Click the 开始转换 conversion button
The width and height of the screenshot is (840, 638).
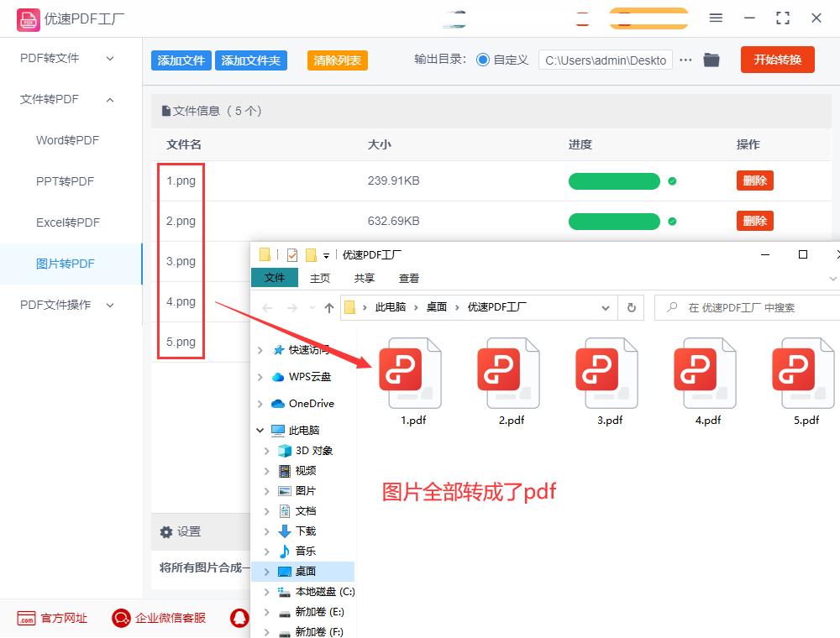coord(777,60)
